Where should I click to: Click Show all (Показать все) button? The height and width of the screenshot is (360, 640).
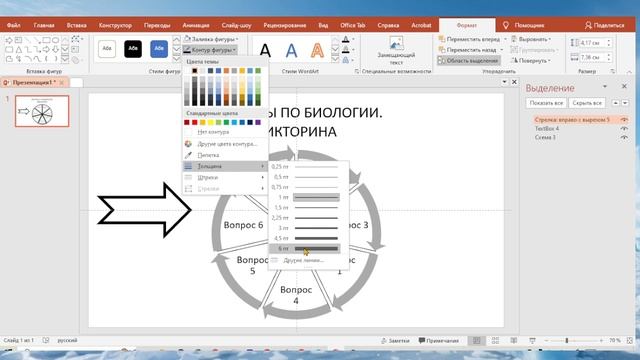tap(546, 103)
